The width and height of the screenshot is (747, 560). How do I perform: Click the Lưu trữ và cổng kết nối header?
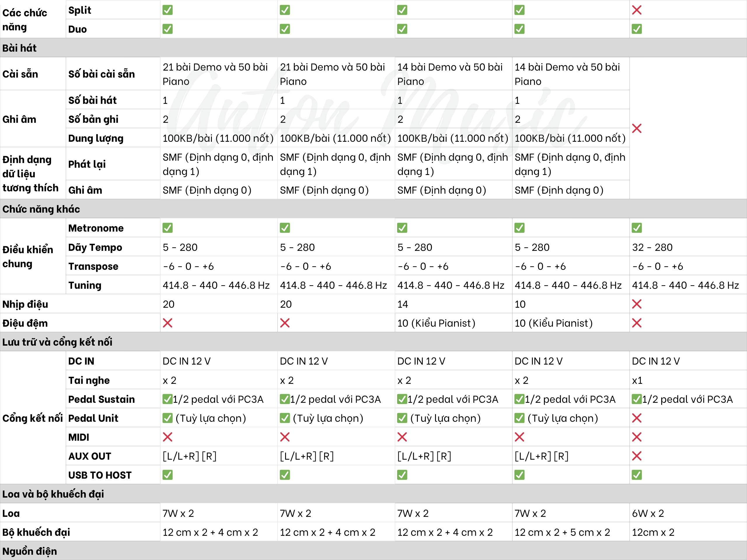click(57, 342)
